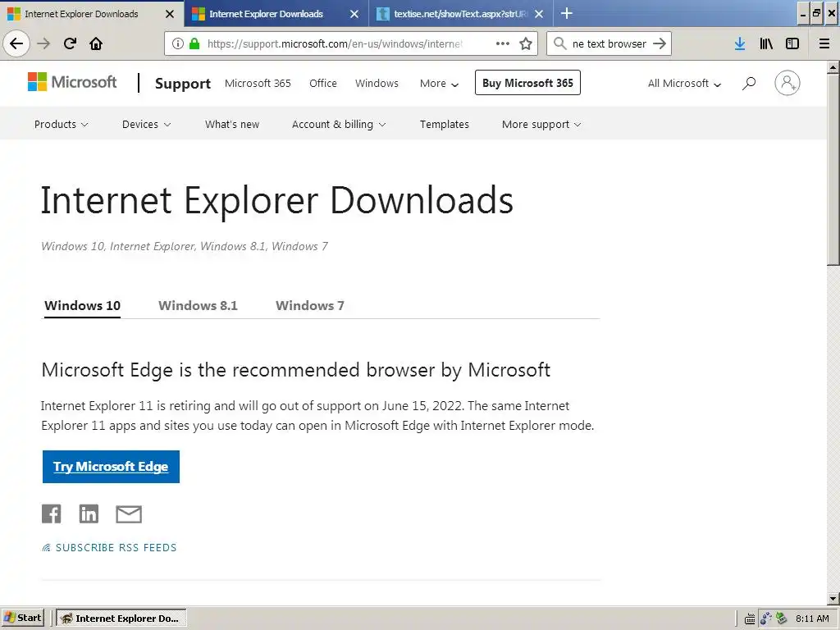Click the keyboard icon in system tray

pos(750,619)
